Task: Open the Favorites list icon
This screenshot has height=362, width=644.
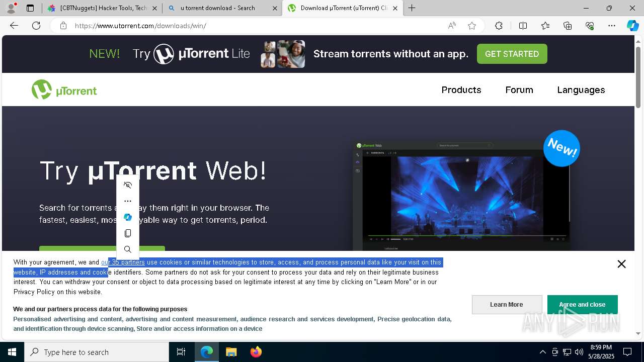Action: pyautogui.click(x=545, y=26)
